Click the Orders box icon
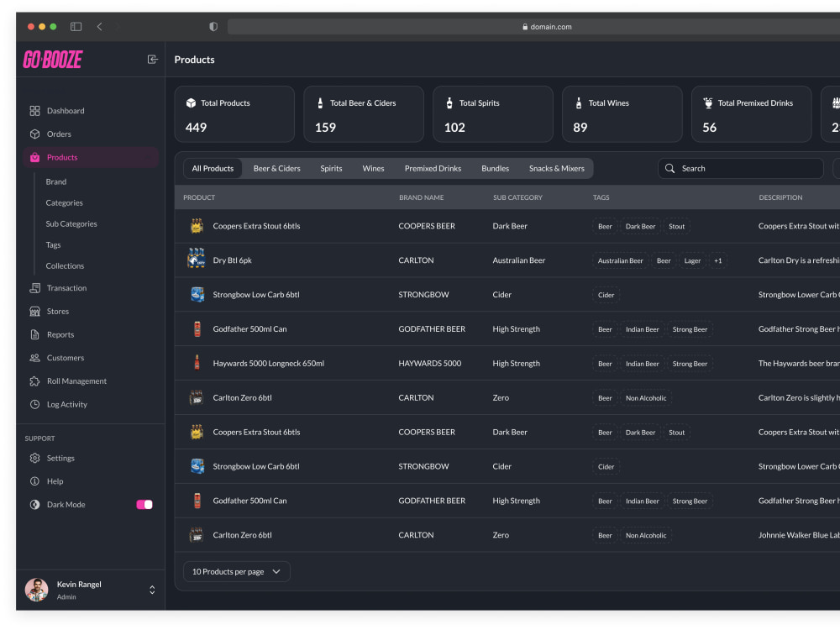 (34, 134)
